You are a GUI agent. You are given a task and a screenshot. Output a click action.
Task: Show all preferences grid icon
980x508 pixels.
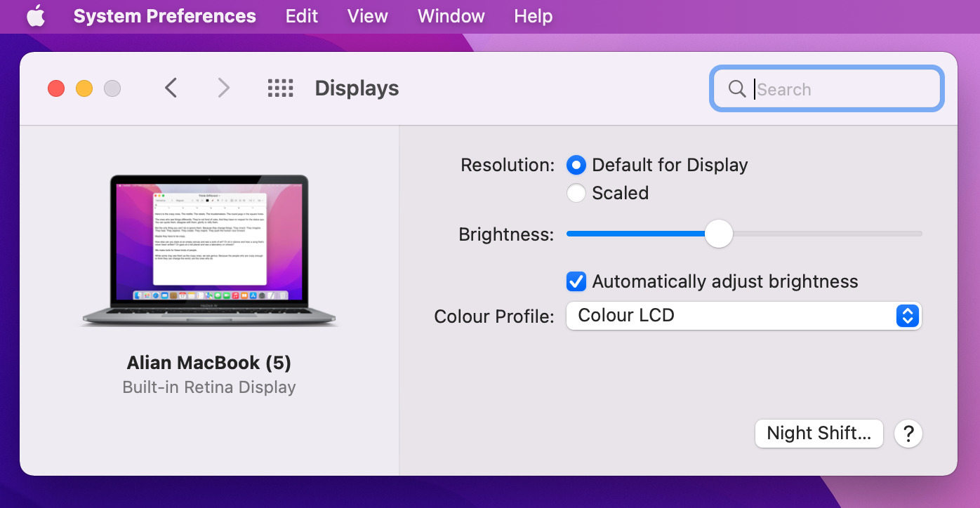click(281, 88)
